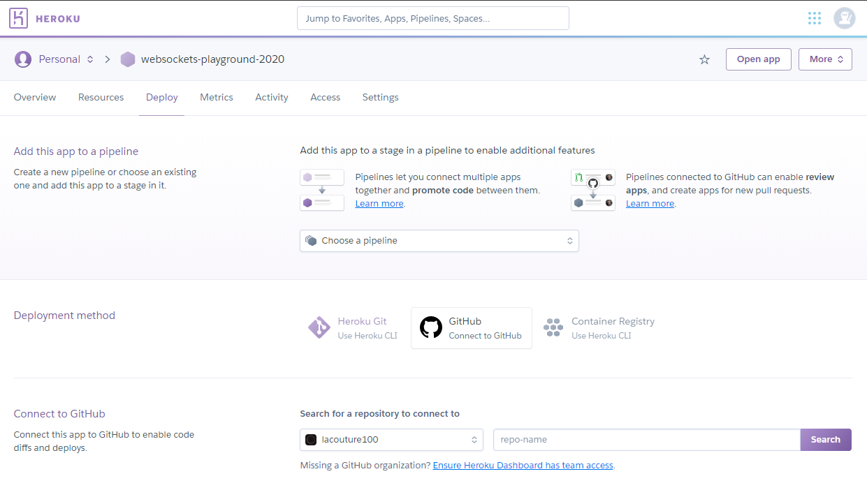Favorite the app with the star icon

click(704, 59)
